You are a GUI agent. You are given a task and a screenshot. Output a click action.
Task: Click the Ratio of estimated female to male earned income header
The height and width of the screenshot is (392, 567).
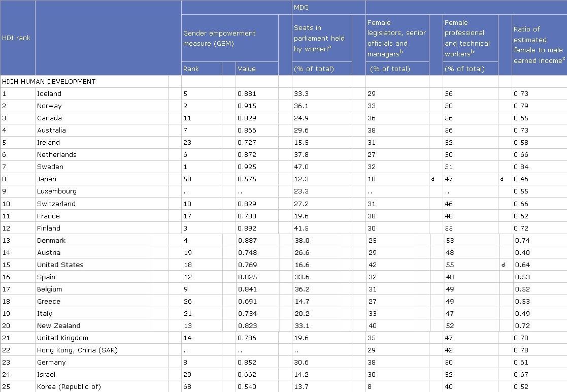[538, 45]
